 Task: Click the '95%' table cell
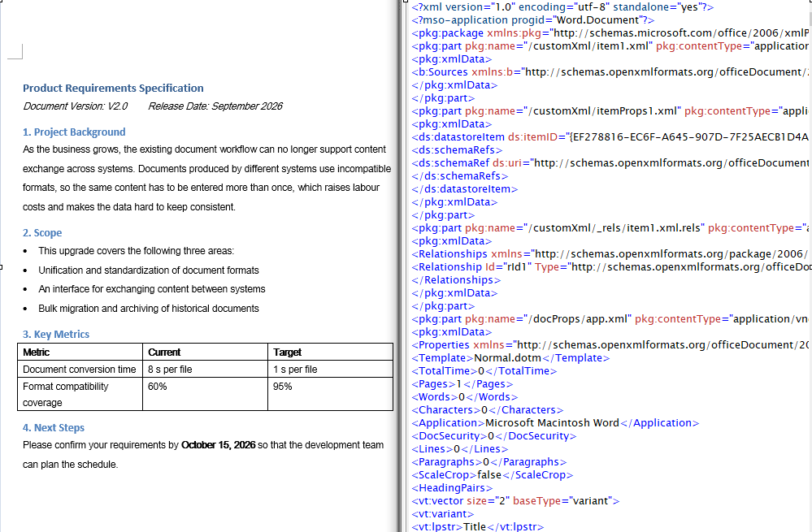click(x=330, y=395)
